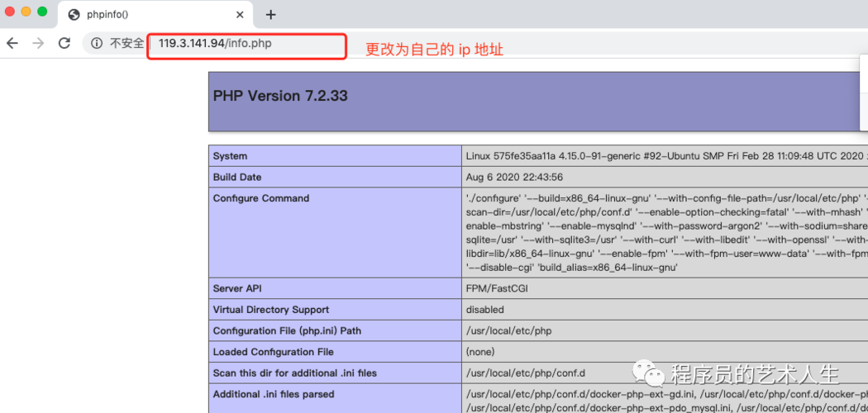Open the site info not-secure icon
Screen dimensions: 868x413
[97, 43]
